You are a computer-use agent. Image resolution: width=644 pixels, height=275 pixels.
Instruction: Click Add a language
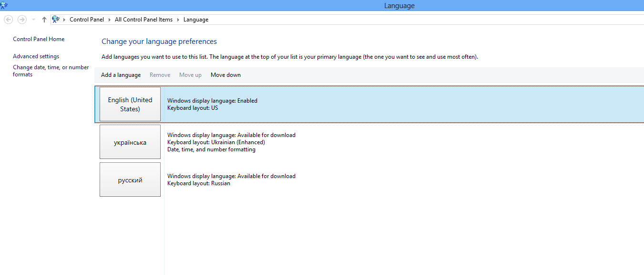pyautogui.click(x=121, y=74)
